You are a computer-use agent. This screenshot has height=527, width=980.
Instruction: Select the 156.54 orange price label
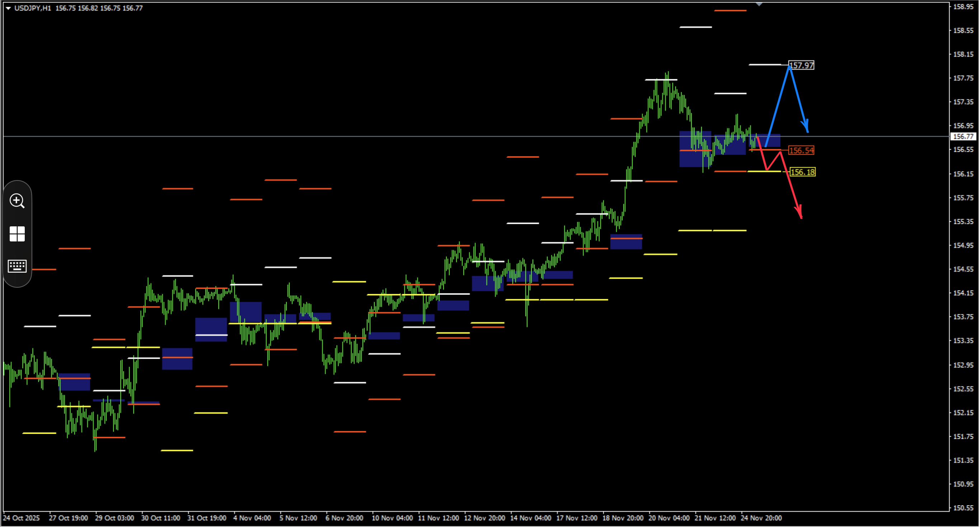point(801,150)
